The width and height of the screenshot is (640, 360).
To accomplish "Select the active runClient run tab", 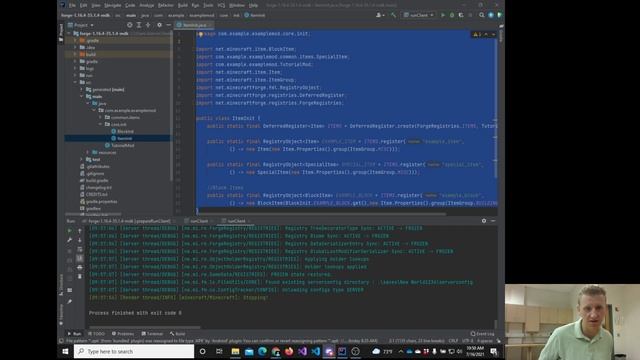I will point(236,221).
